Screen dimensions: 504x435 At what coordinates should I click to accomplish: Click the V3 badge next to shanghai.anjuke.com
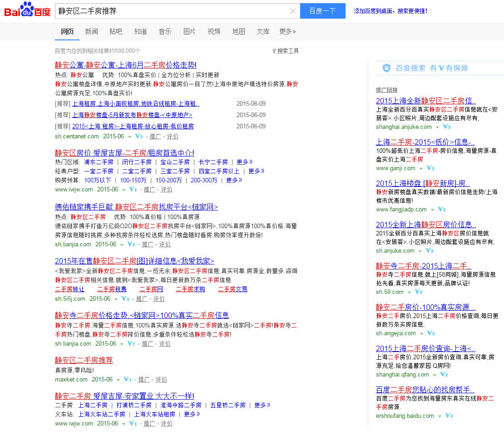click(447, 127)
